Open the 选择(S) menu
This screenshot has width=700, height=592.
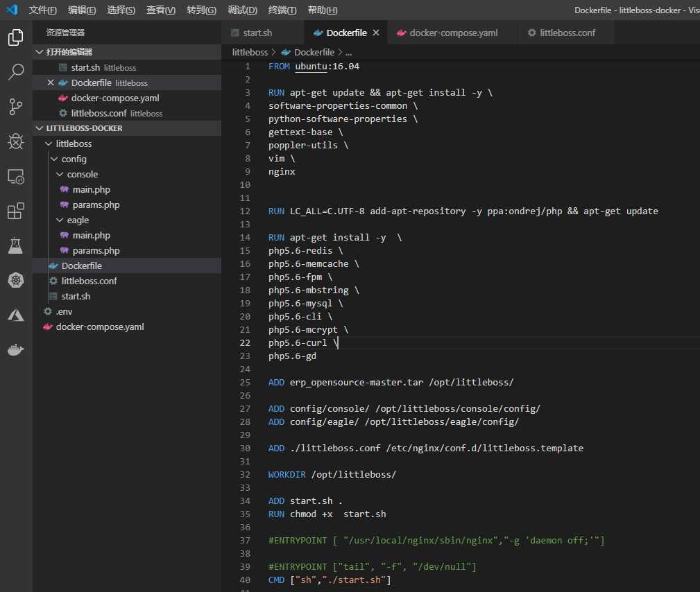click(x=121, y=10)
